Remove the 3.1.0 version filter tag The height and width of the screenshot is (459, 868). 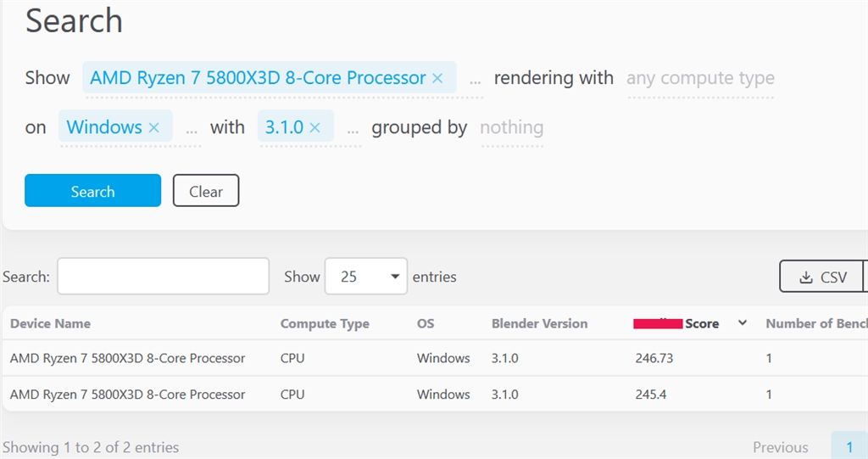pyautogui.click(x=314, y=127)
